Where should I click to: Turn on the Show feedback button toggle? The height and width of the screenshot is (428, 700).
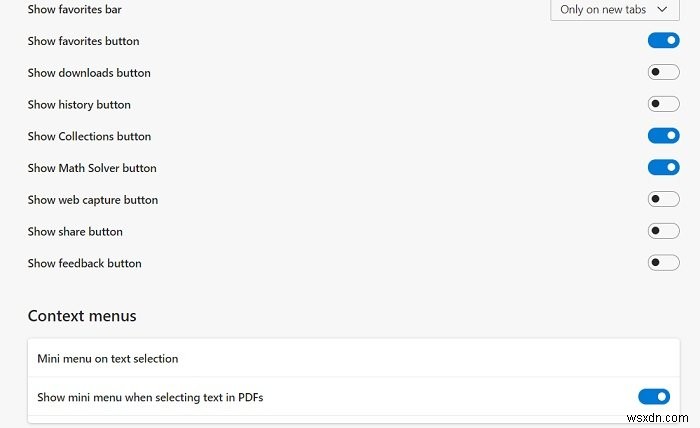663,263
